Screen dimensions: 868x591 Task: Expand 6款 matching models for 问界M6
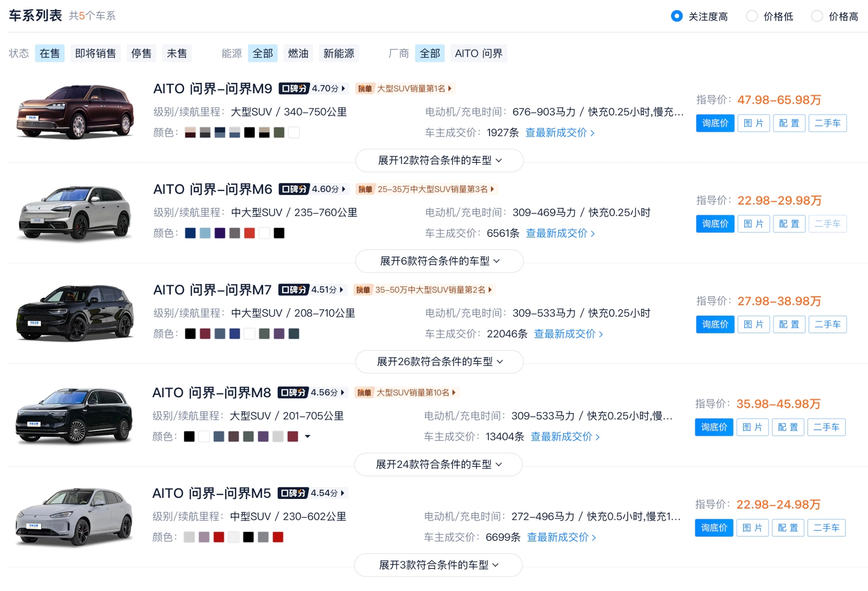[439, 261]
